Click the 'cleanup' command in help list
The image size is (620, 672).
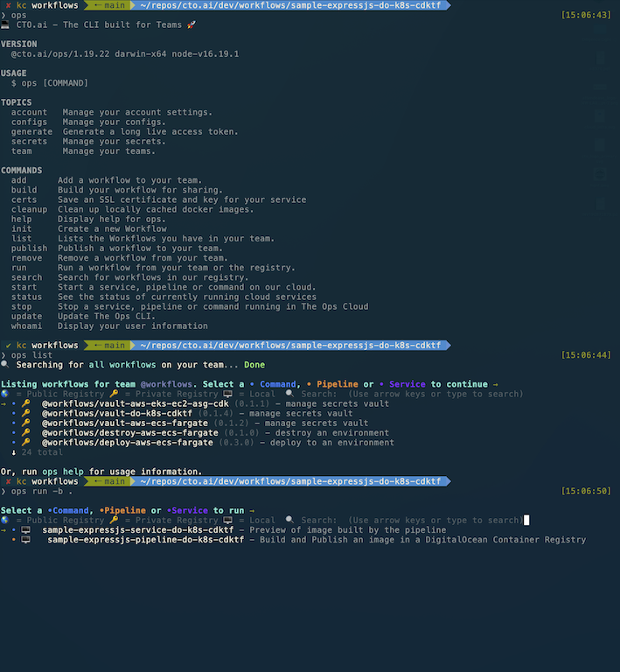coord(29,210)
